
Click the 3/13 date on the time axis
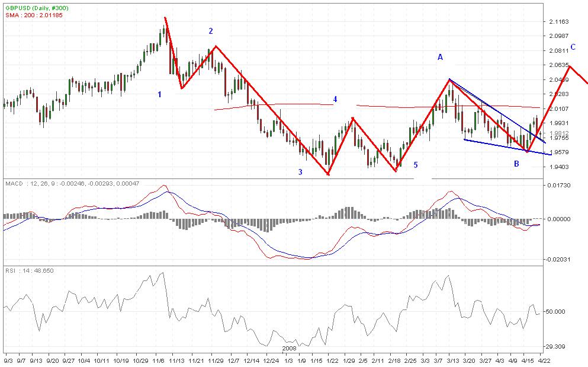[x=452, y=360]
